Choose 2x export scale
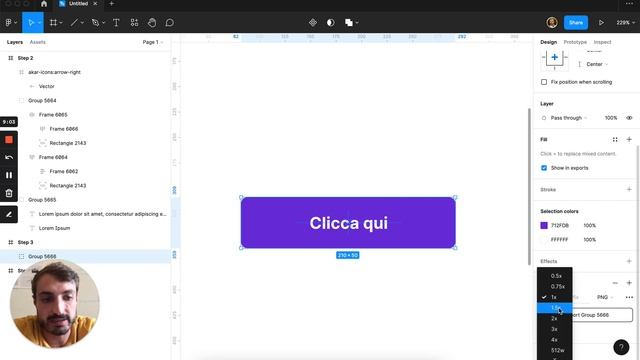 tap(555, 318)
